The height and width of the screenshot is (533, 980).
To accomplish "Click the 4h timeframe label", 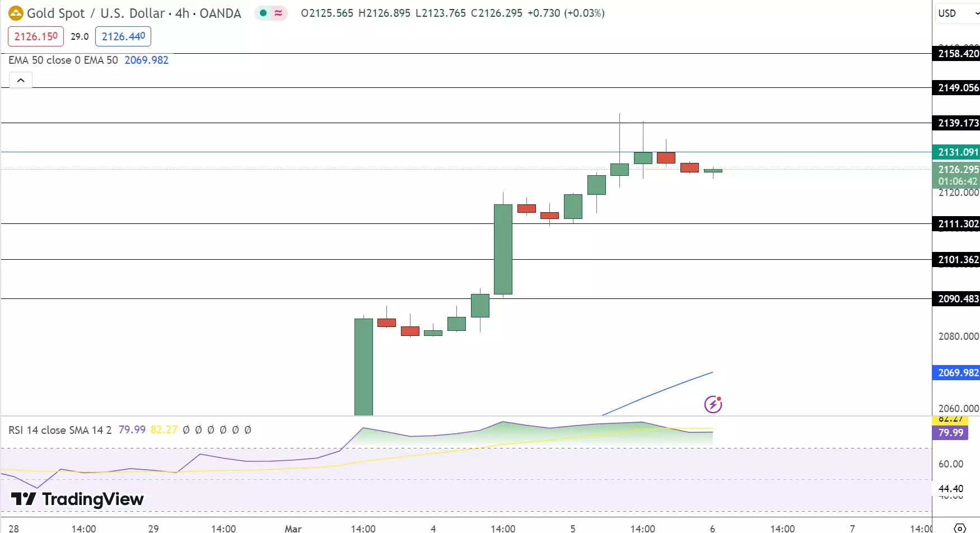I will [x=182, y=13].
